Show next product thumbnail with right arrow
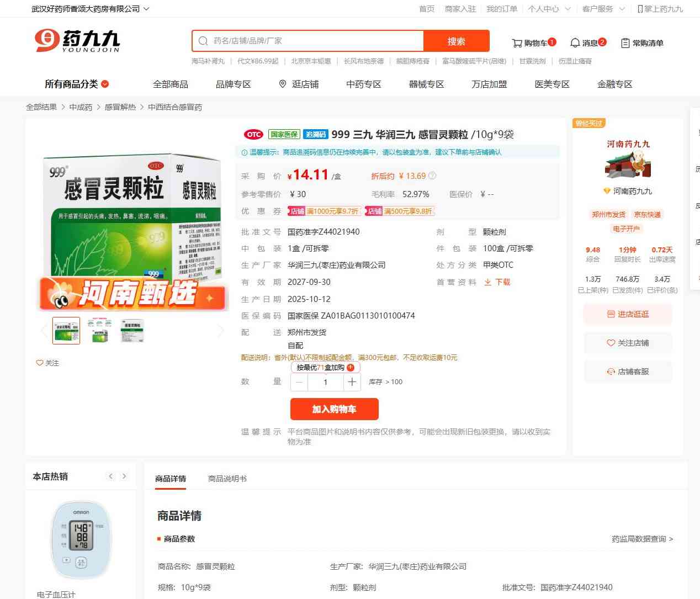Viewport: 700px width, 599px height. (221, 331)
